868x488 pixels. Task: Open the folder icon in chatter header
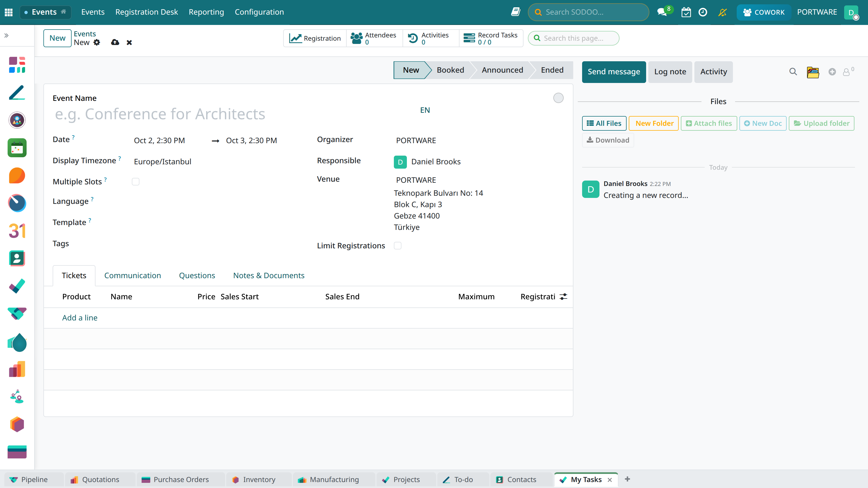[813, 72]
